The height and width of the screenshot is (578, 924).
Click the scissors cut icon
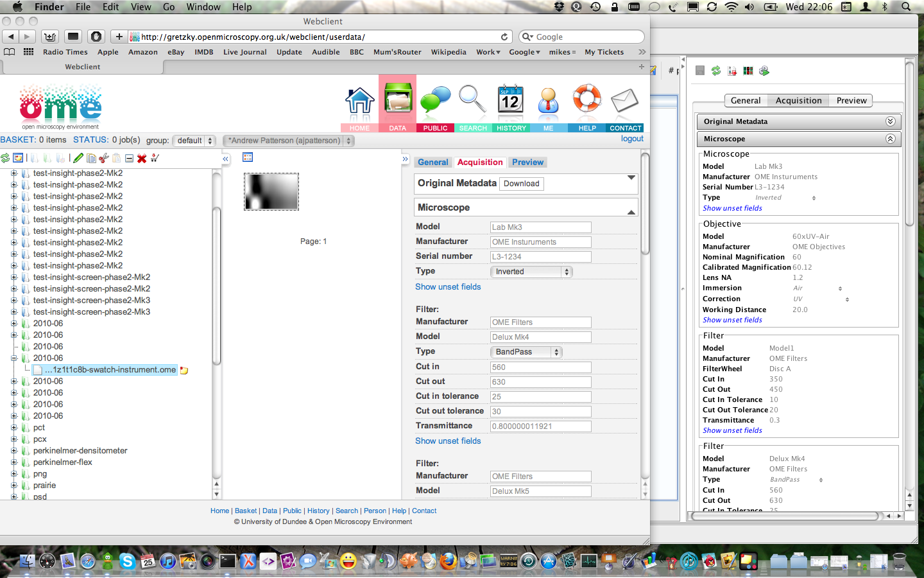(x=104, y=158)
